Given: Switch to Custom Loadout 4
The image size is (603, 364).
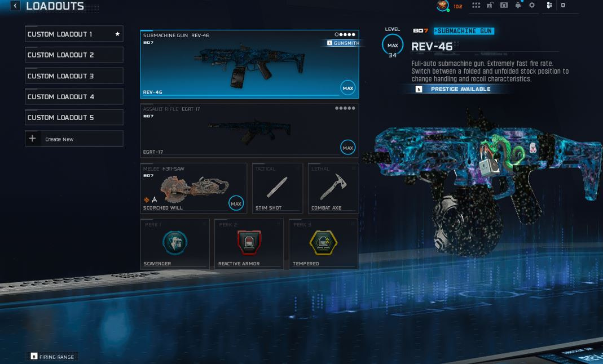Looking at the screenshot, I should click(x=74, y=97).
